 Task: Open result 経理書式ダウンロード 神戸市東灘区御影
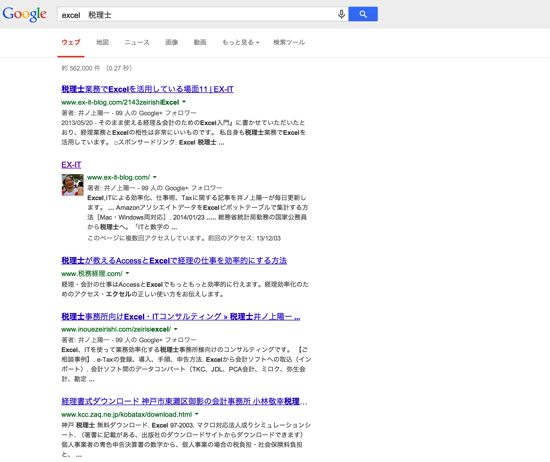[184, 401]
